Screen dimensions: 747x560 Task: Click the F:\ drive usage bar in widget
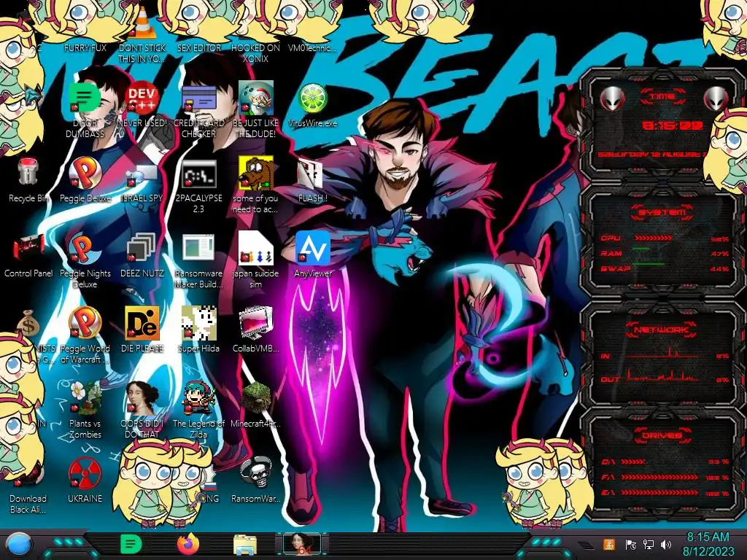point(659,477)
